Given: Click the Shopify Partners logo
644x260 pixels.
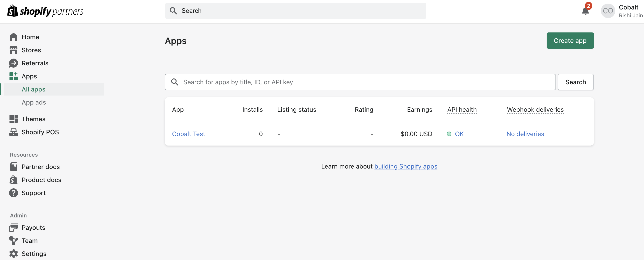Looking at the screenshot, I should click(x=45, y=11).
